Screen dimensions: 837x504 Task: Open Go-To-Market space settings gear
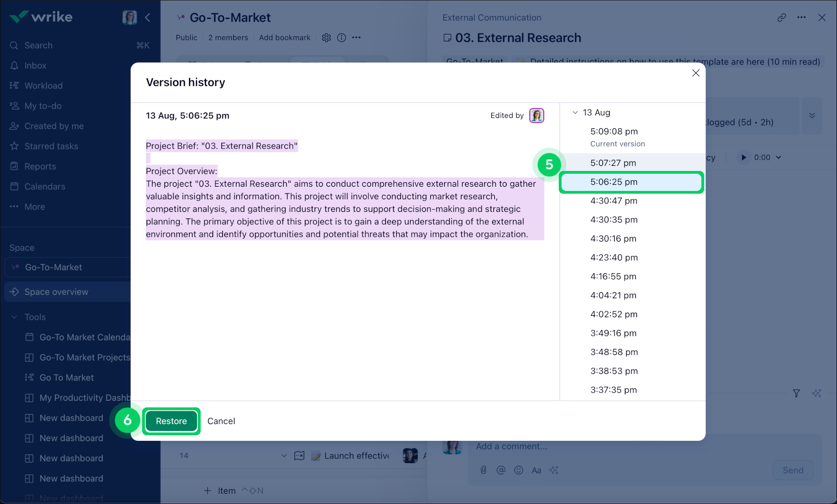click(x=327, y=38)
